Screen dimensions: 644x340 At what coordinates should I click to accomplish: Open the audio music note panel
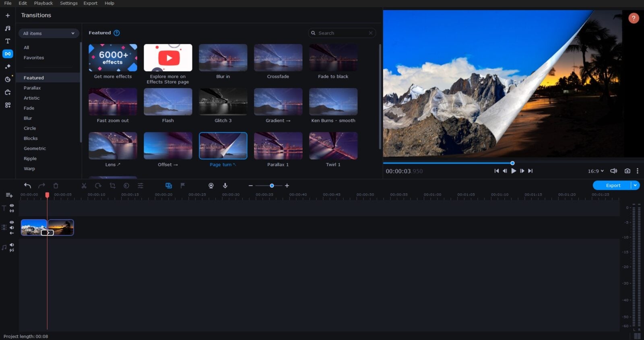[x=8, y=28]
